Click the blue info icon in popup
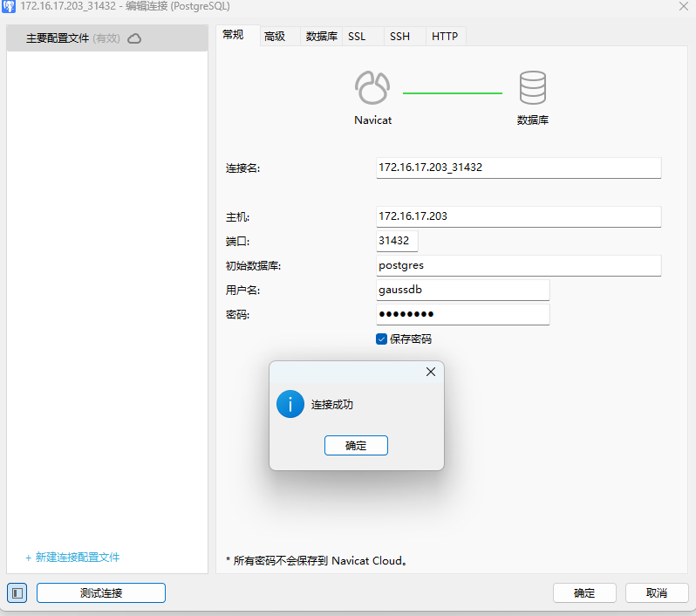The height and width of the screenshot is (616, 696). 290,404
